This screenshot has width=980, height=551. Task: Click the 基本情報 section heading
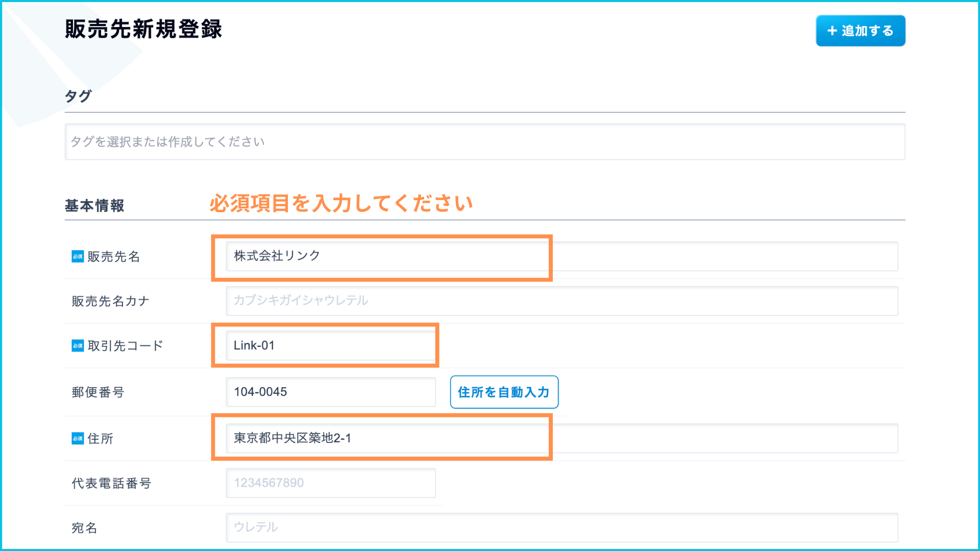(94, 206)
